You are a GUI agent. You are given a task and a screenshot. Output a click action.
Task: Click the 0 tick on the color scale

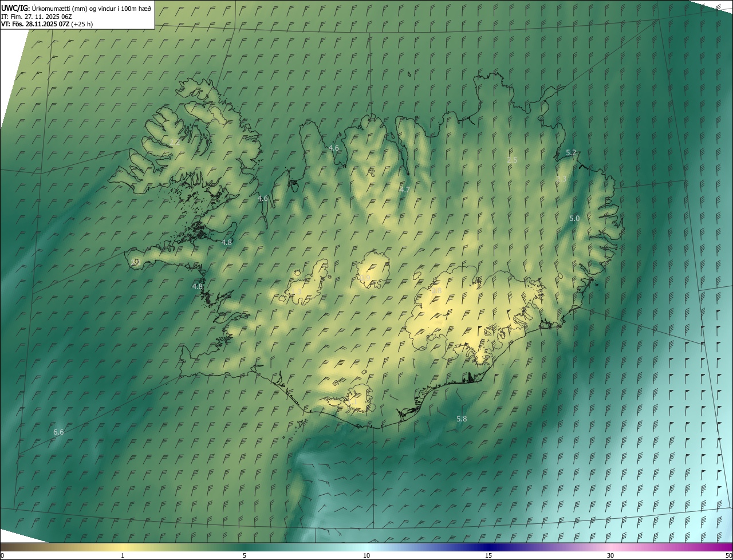[2, 555]
